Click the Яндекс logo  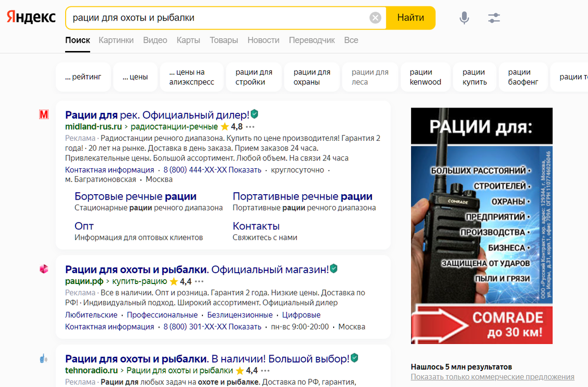point(31,18)
